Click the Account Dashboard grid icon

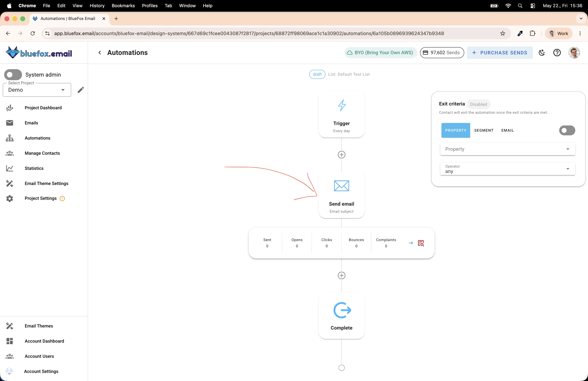[10, 341]
